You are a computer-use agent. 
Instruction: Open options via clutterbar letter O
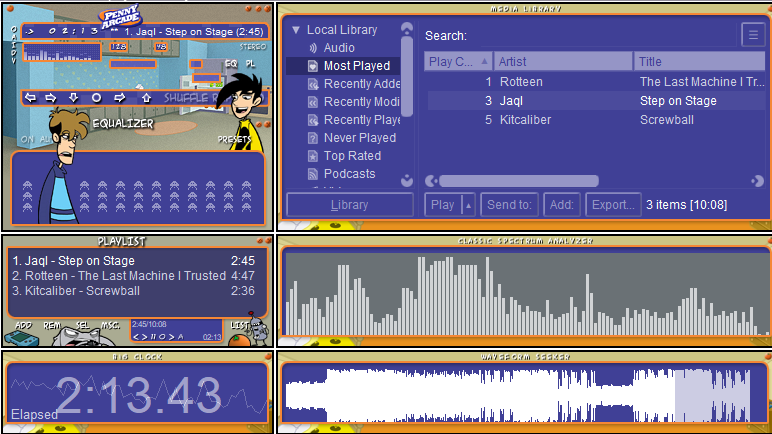tap(14, 30)
